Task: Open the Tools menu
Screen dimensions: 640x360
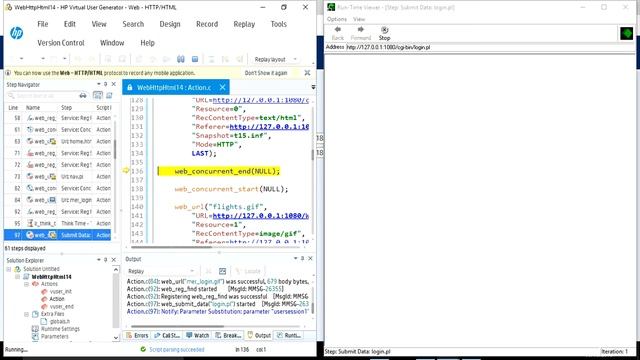Action: point(279,24)
